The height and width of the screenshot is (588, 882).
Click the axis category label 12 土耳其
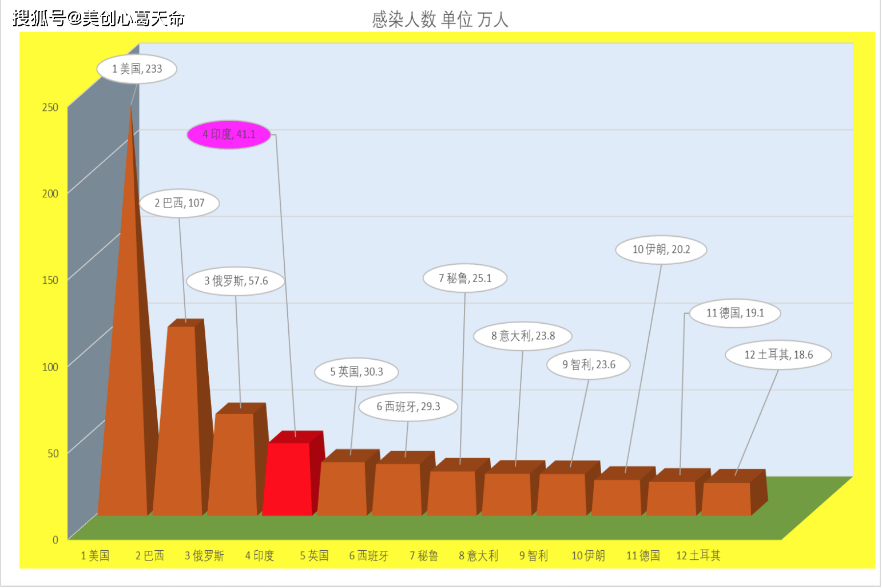pyautogui.click(x=698, y=555)
